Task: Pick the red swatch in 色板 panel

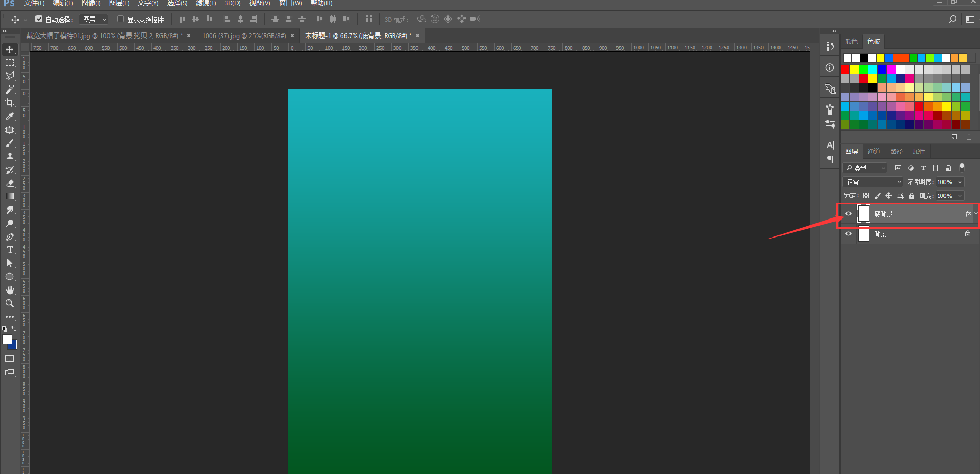Action: [845, 69]
